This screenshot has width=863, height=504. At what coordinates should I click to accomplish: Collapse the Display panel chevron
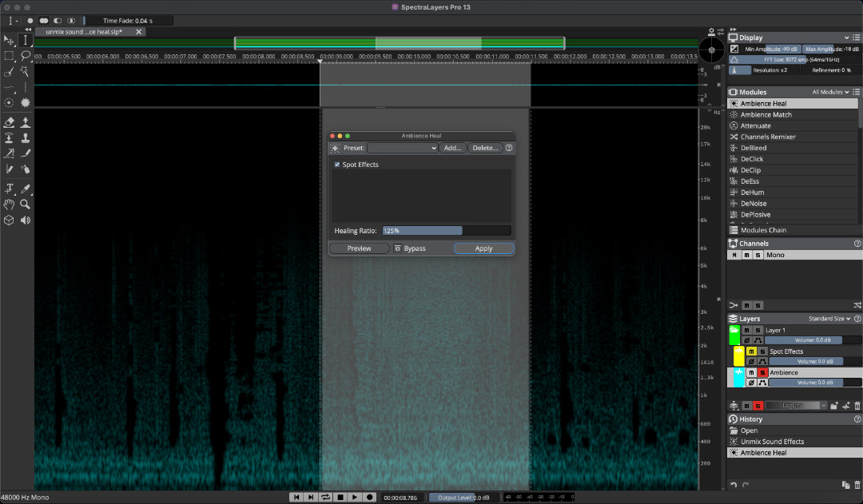[846, 38]
